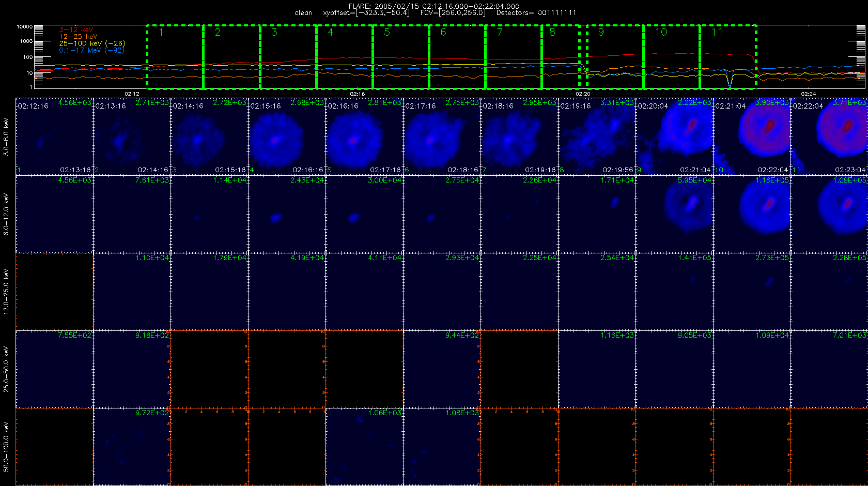This screenshot has width=868, height=486.
Task: Click the peak value '1.16E+05'
Action: [772, 180]
